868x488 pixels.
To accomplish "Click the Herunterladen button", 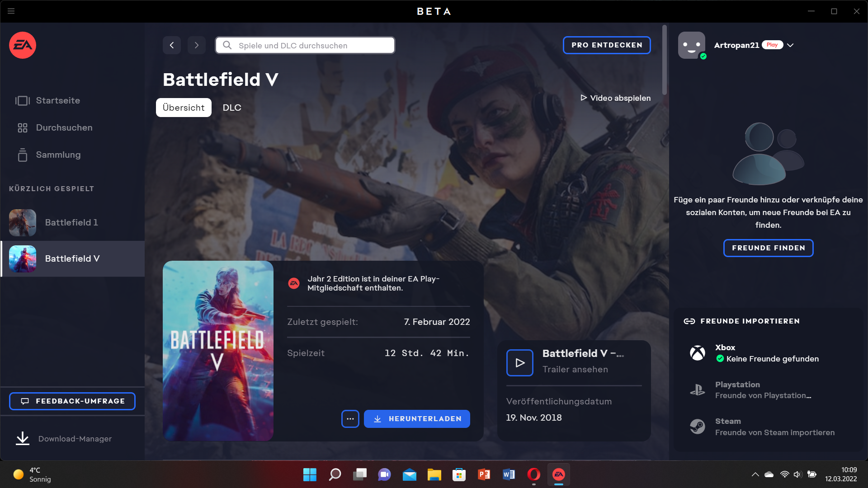I will tap(417, 419).
